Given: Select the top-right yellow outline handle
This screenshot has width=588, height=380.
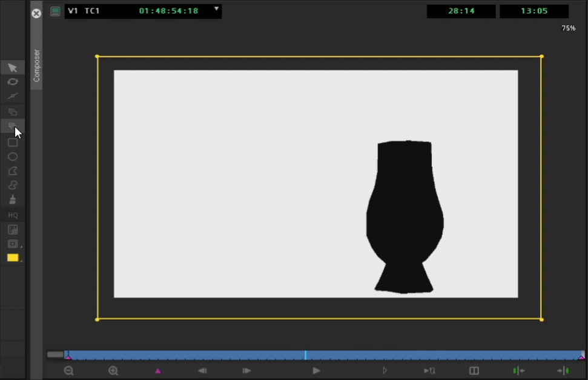Looking at the screenshot, I should coord(541,56).
